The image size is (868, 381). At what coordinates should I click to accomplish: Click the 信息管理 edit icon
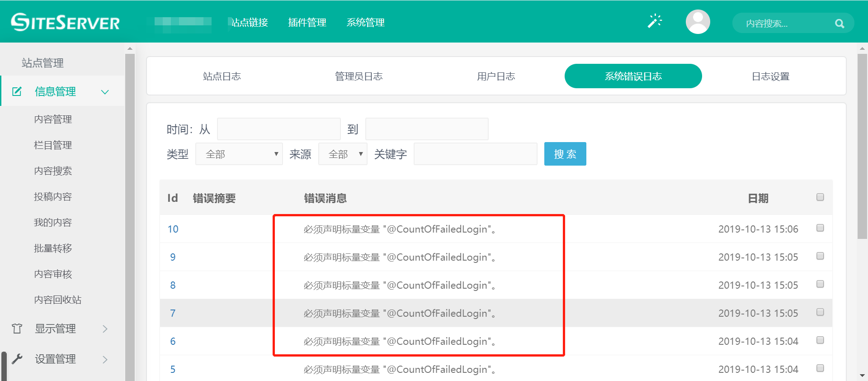(17, 91)
